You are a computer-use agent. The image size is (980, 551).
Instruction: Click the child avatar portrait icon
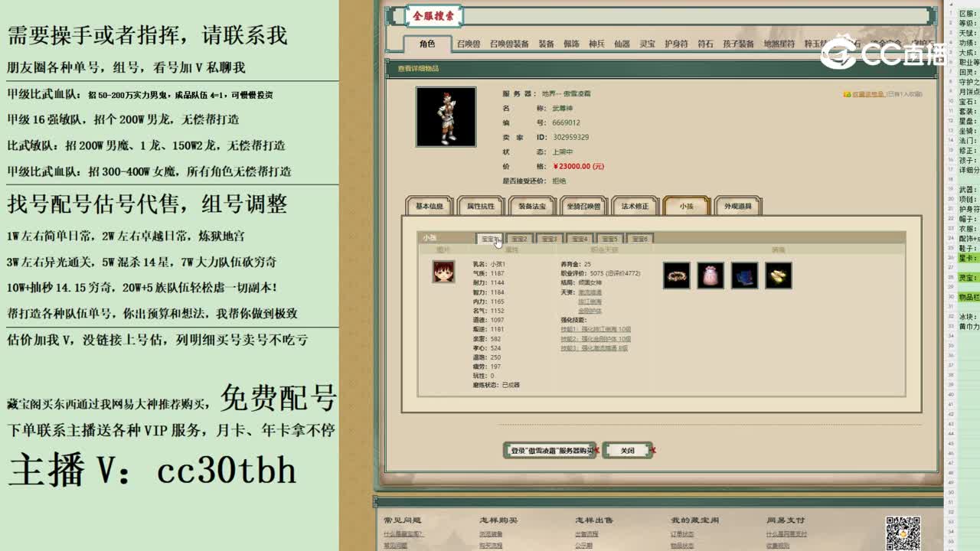point(443,271)
